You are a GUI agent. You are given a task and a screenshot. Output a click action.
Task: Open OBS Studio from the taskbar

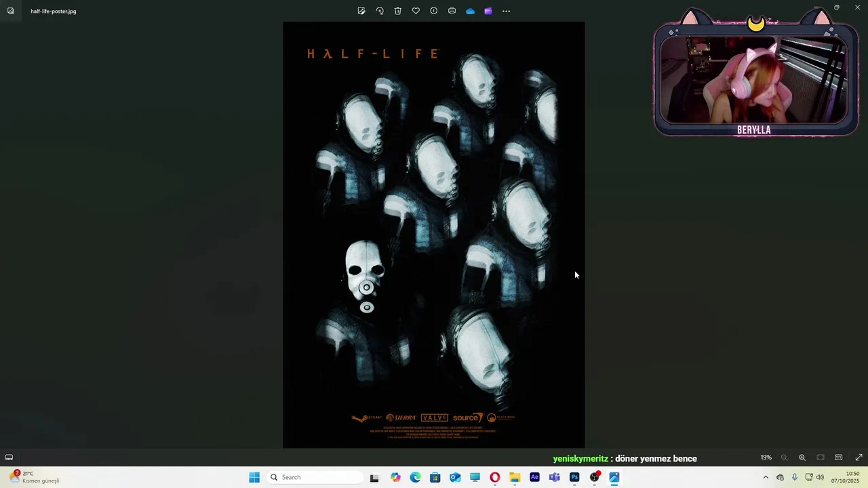pos(595,477)
